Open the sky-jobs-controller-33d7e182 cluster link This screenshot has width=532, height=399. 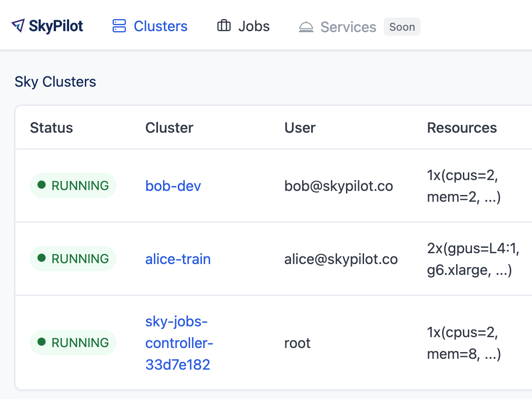point(179,343)
